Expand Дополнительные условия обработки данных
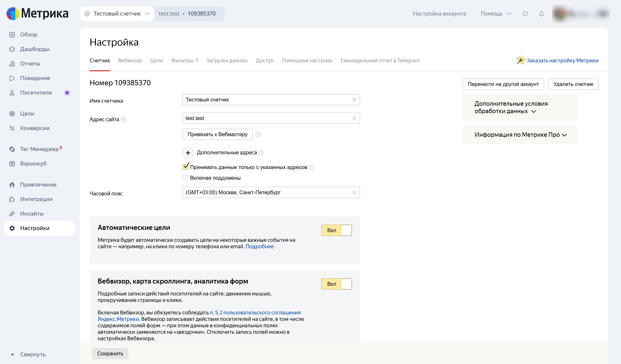The image size is (621, 364). tap(520, 107)
